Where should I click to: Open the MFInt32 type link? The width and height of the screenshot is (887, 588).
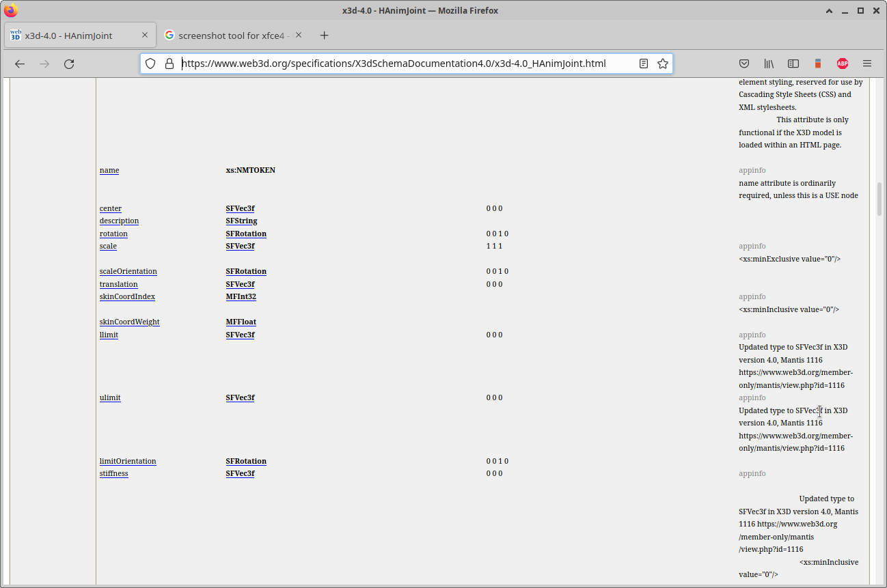pos(241,297)
